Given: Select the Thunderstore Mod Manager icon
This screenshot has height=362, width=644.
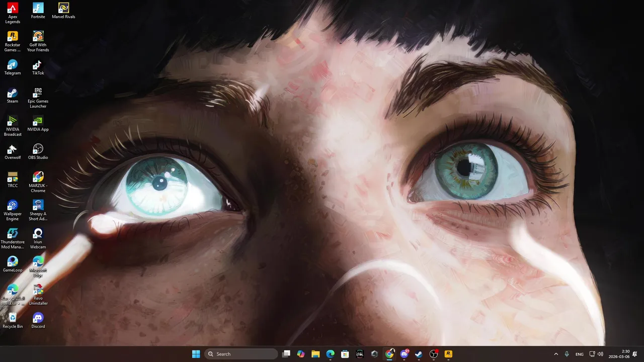Looking at the screenshot, I should [13, 238].
